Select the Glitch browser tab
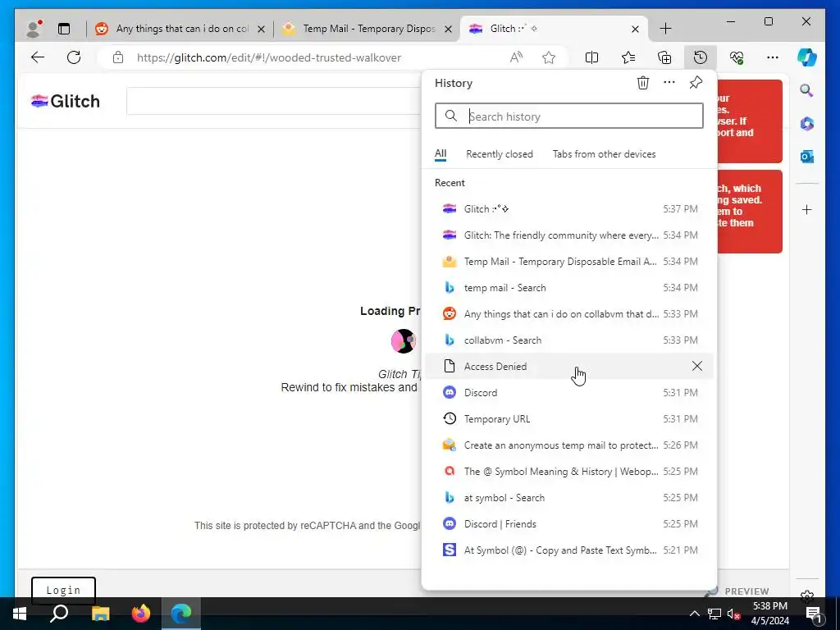This screenshot has width=840, height=630. pyautogui.click(x=555, y=29)
